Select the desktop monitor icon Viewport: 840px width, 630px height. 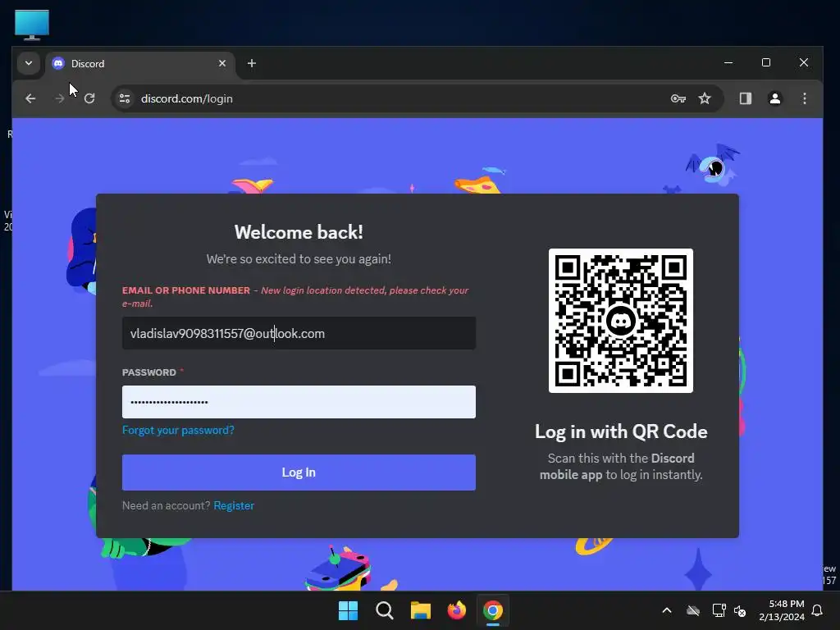click(x=32, y=25)
